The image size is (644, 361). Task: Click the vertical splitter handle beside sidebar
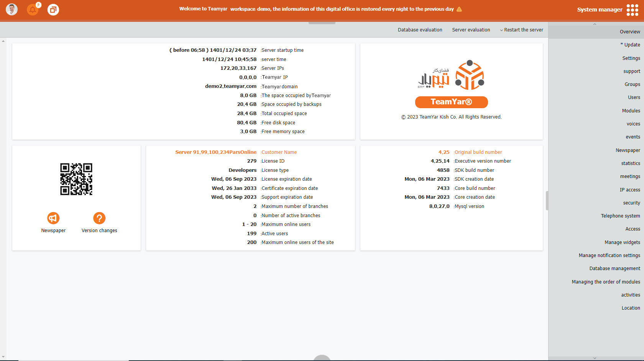pyautogui.click(x=547, y=201)
